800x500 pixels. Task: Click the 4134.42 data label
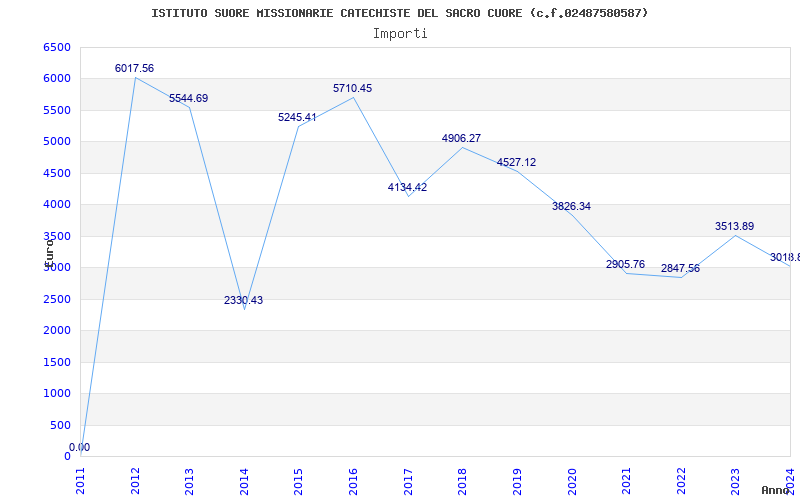407,187
